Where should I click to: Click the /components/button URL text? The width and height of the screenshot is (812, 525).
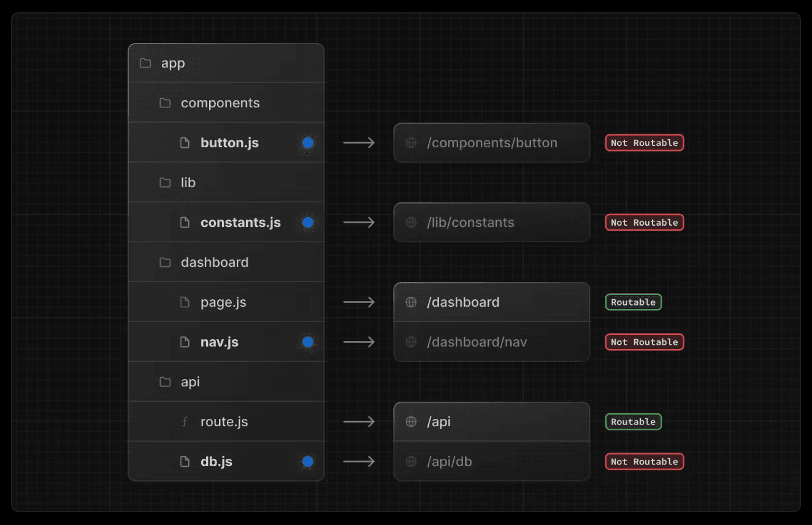492,143
